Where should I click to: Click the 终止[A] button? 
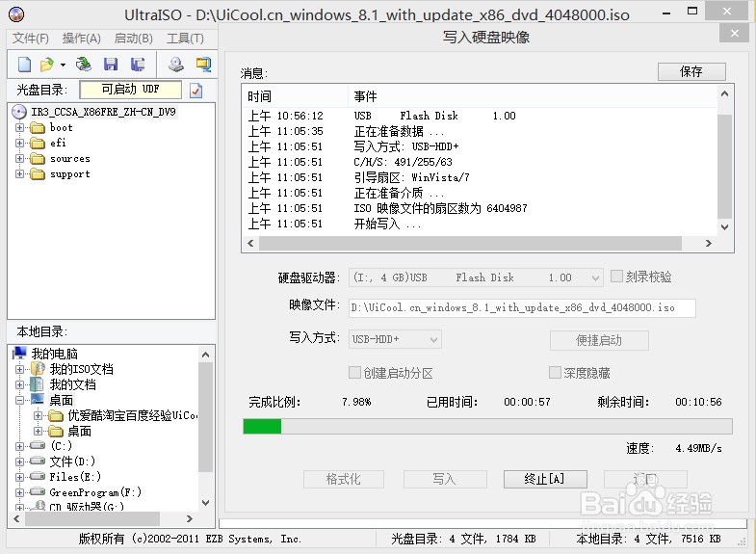pyautogui.click(x=545, y=479)
